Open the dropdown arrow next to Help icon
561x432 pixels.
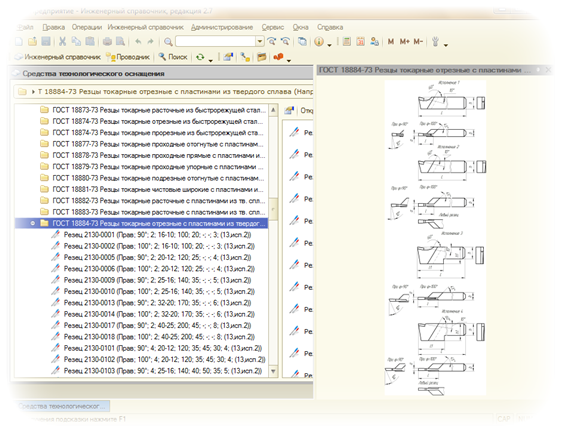(x=329, y=45)
